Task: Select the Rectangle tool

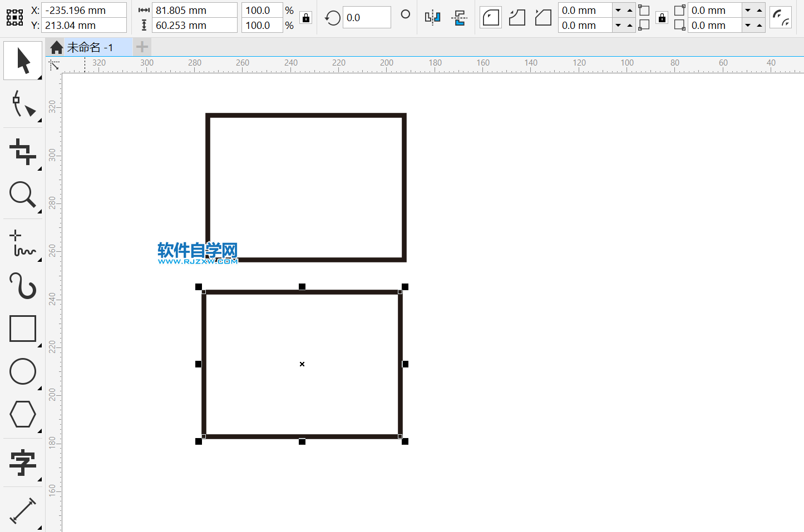Action: point(23,329)
